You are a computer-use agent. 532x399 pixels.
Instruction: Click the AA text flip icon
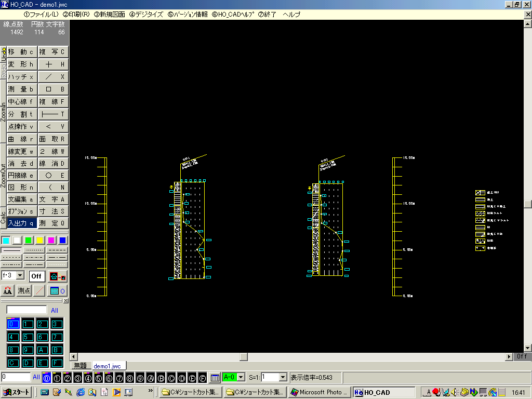[x=8, y=291]
